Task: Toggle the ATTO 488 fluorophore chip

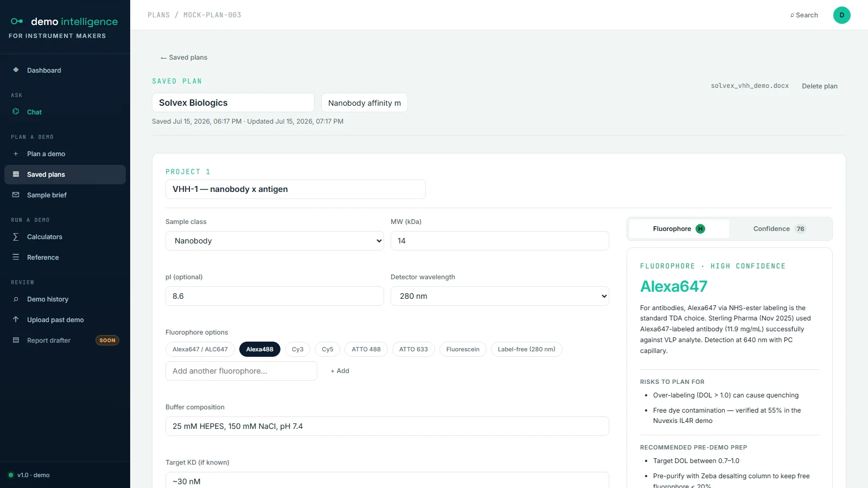Action: coord(366,349)
